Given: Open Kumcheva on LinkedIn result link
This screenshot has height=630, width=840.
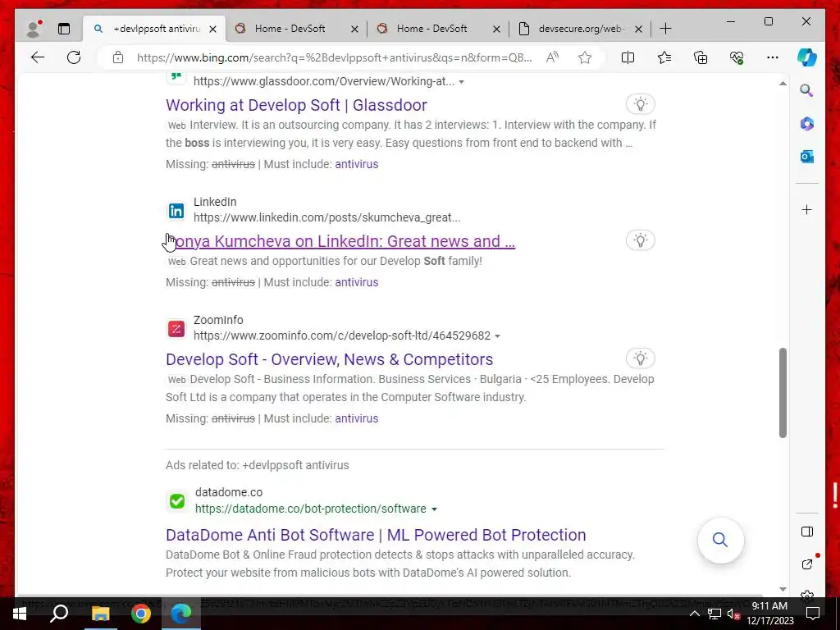Looking at the screenshot, I should pos(340,241).
